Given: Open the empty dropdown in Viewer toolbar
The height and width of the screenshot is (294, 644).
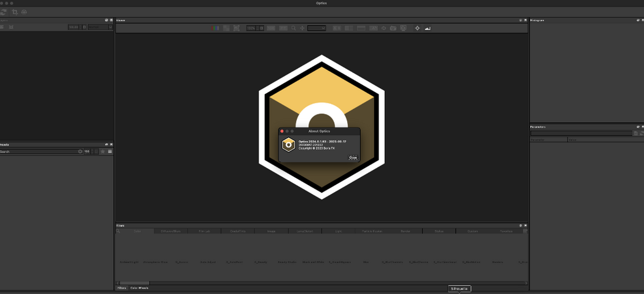Looking at the screenshot, I should tap(317, 28).
